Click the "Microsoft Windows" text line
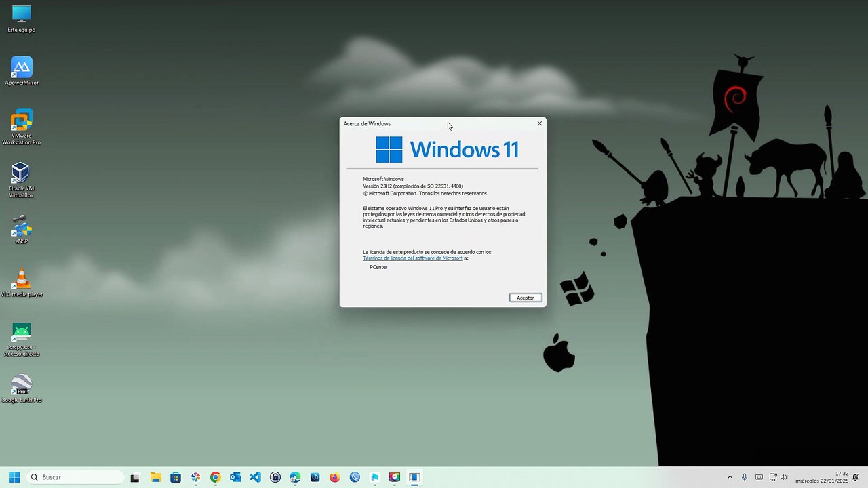Screen dimensions: 868x488 point(383,179)
